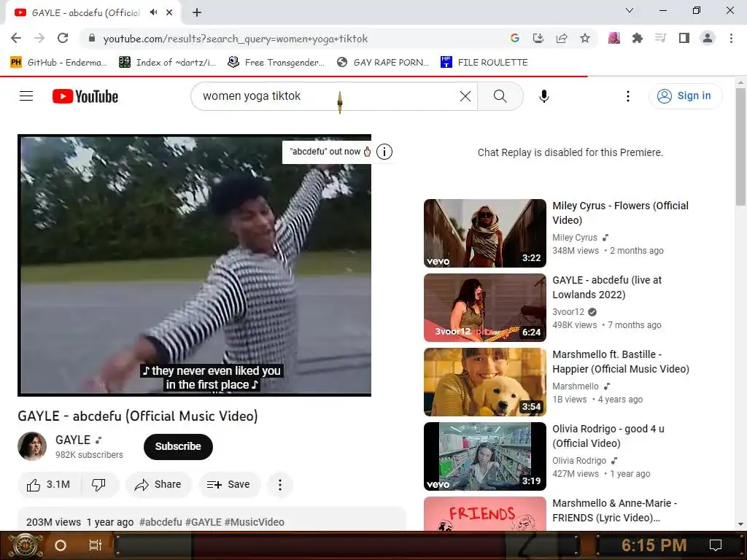Open the Chrome three-dot menu
The width and height of the screenshot is (747, 560).
731,38
